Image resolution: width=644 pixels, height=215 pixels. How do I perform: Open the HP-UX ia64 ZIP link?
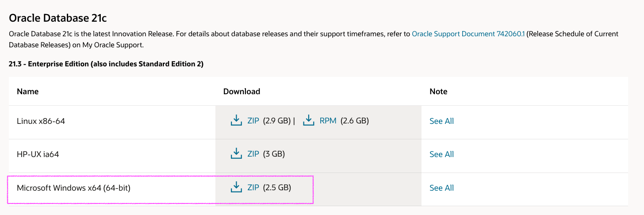253,154
